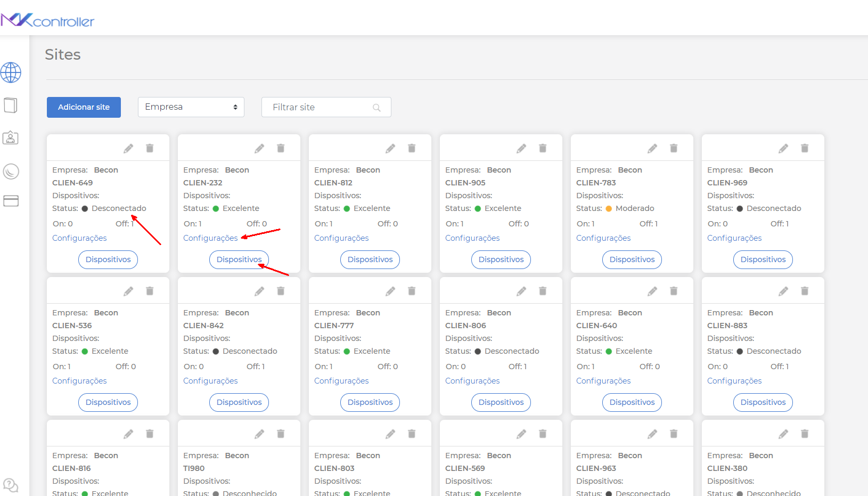Delete CLIEN-883 via its trash icon
868x496 pixels.
[x=805, y=291]
